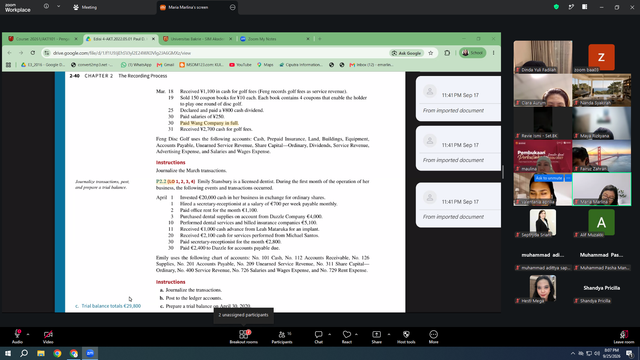
Task: Open Zoom from the Windows taskbar
Action: point(90,353)
